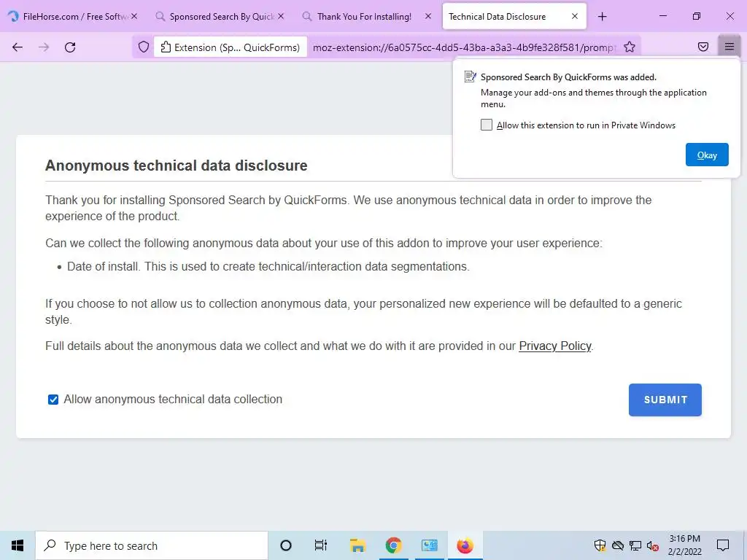Open the network status tray icon

pyautogui.click(x=635, y=545)
